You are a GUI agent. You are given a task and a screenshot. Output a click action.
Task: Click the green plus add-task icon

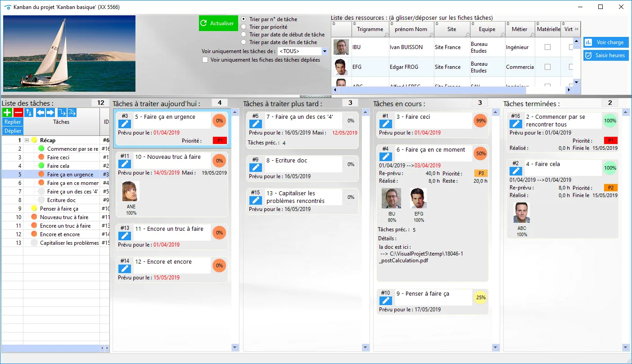click(x=7, y=112)
